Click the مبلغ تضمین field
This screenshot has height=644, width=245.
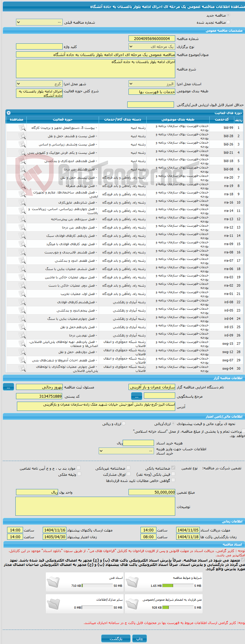click(152, 492)
